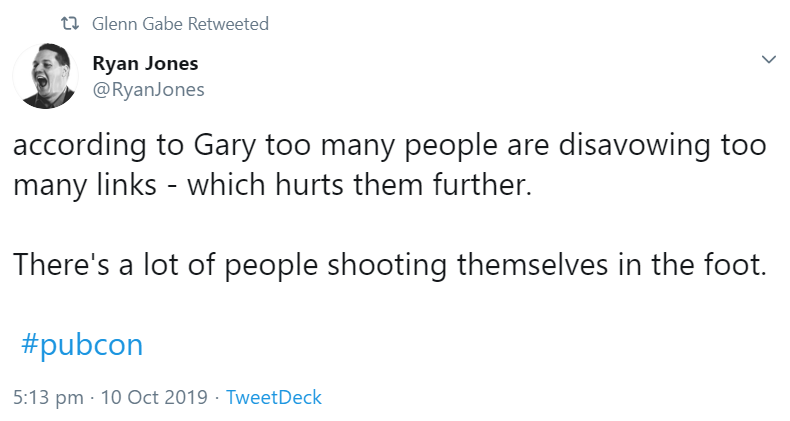This screenshot has width=790, height=421.
Task: Open the #pubcon hashtag
Action: [x=81, y=345]
